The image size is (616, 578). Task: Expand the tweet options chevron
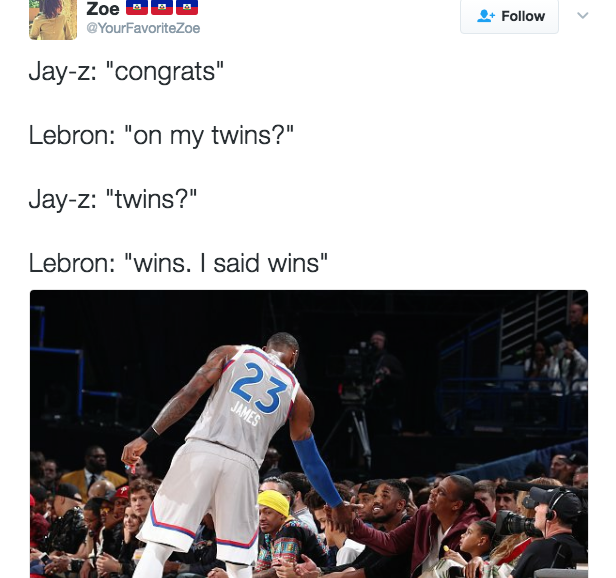tap(583, 15)
